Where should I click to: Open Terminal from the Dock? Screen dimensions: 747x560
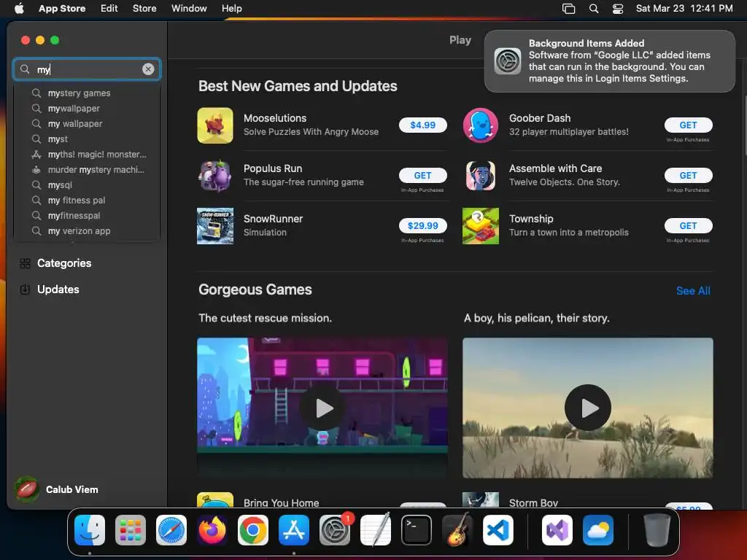417,530
